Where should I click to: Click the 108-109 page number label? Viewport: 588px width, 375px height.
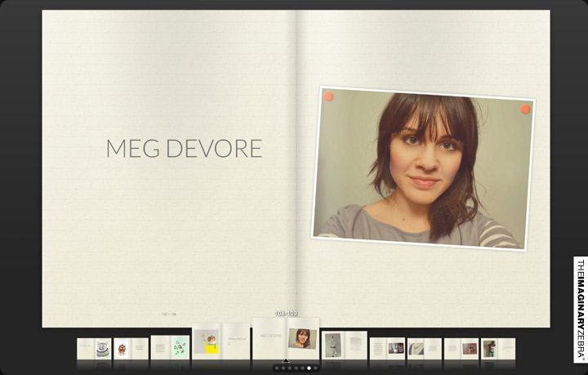pos(285,314)
